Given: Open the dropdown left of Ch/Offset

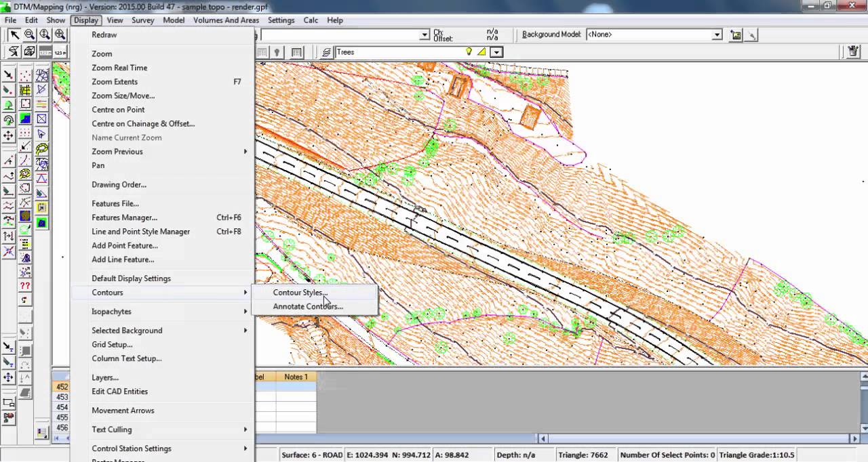Looking at the screenshot, I should (x=425, y=35).
